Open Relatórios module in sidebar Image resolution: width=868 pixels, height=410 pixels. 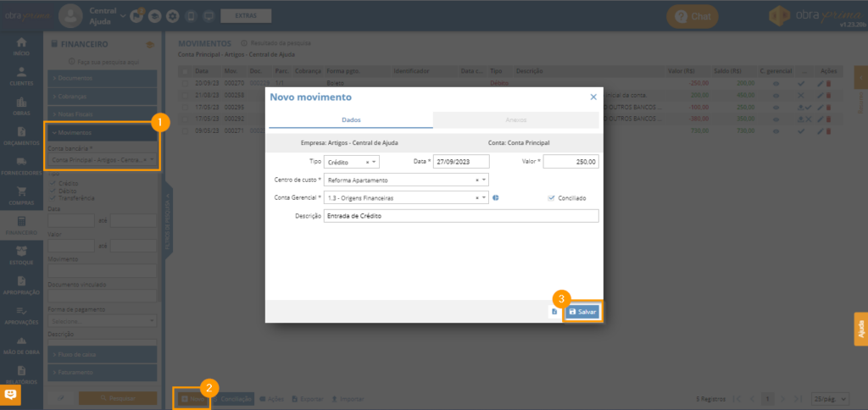(21, 375)
